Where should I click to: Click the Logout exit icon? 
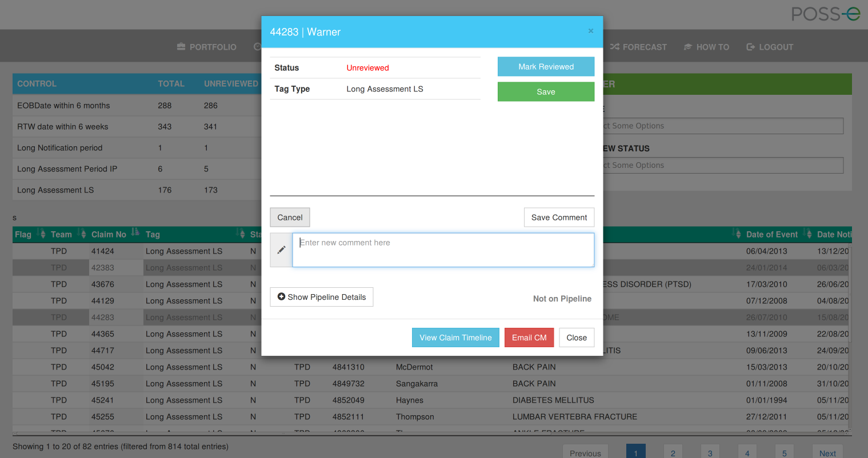(751, 47)
